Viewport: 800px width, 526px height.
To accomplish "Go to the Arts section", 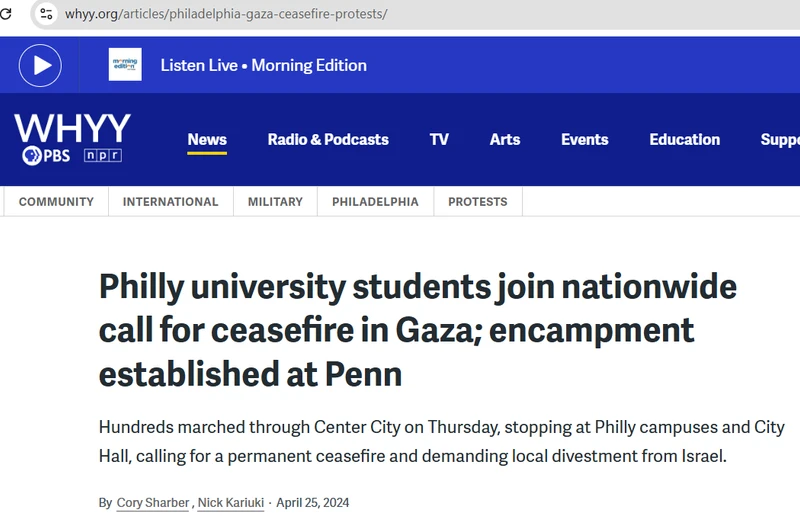I will (505, 140).
